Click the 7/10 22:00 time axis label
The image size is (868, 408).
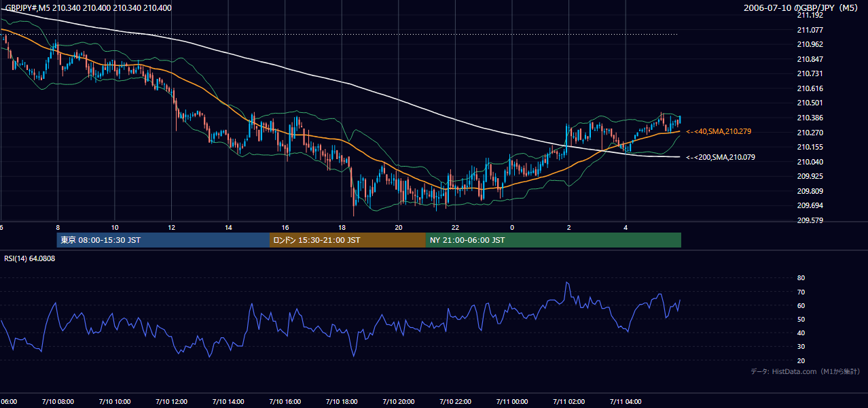tap(455, 401)
